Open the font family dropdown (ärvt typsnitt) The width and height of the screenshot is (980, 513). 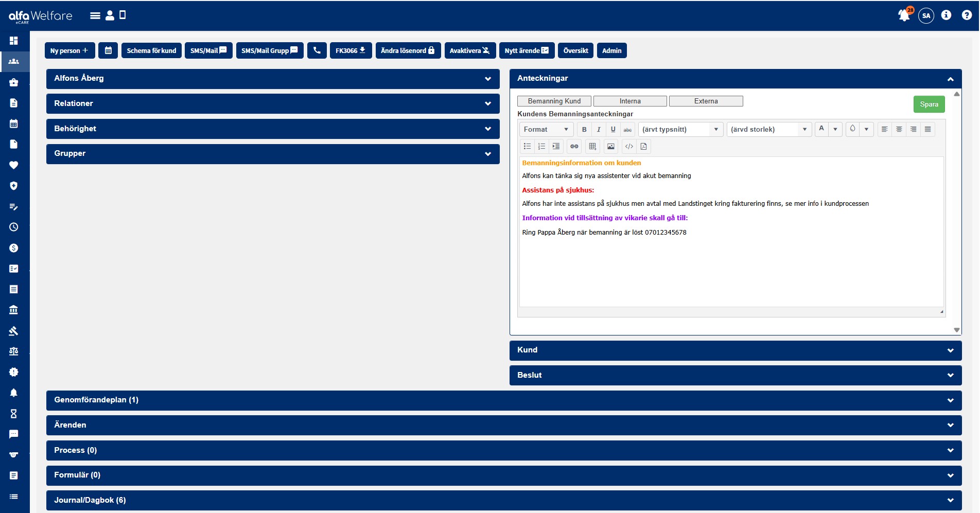[x=680, y=130]
